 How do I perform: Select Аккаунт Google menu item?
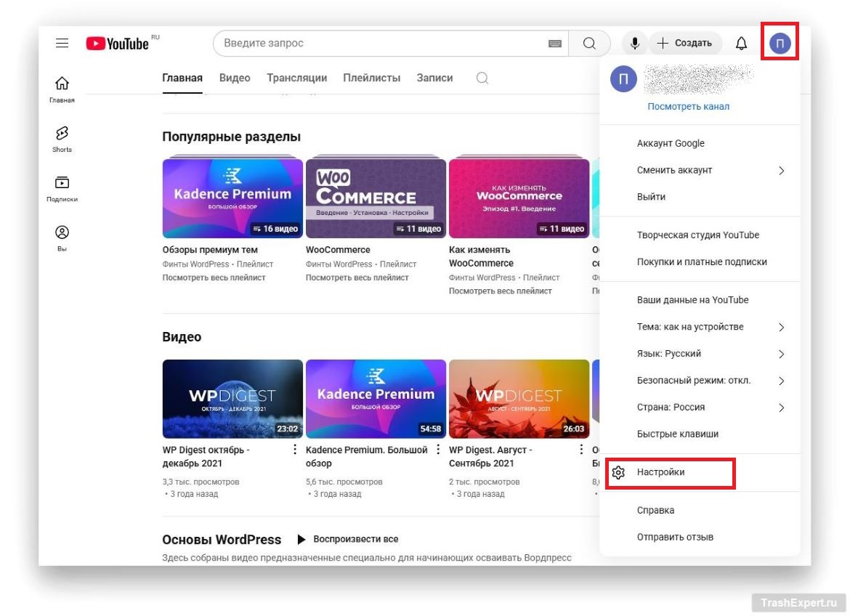tap(671, 143)
